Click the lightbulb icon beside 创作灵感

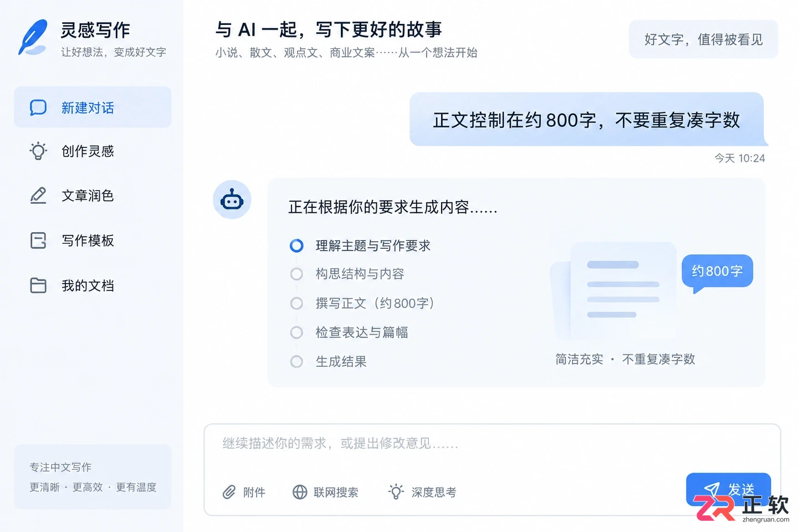(38, 151)
